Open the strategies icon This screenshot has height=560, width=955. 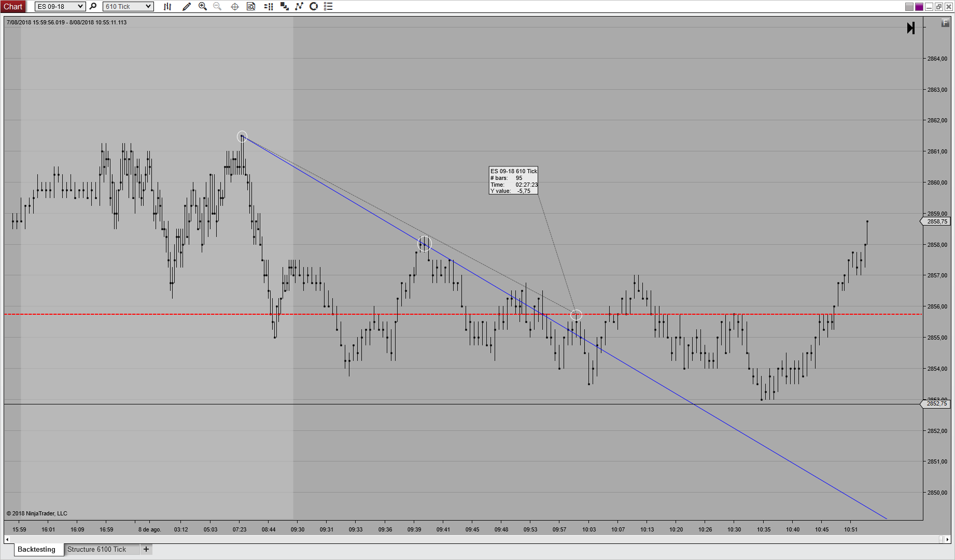299,6
